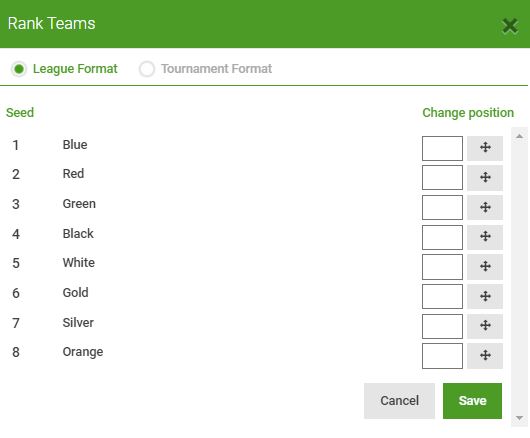This screenshot has width=530, height=438.
Task: Focus the position field for Orange
Action: (442, 356)
